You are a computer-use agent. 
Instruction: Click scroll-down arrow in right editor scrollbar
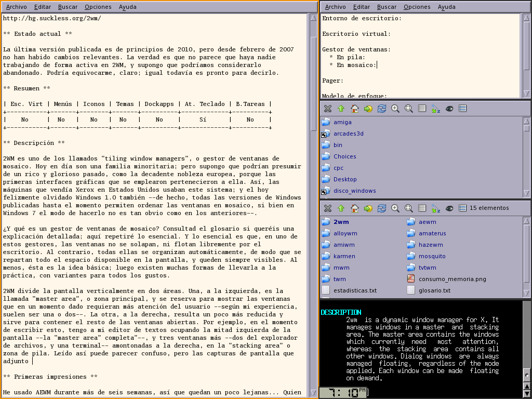click(x=527, y=94)
